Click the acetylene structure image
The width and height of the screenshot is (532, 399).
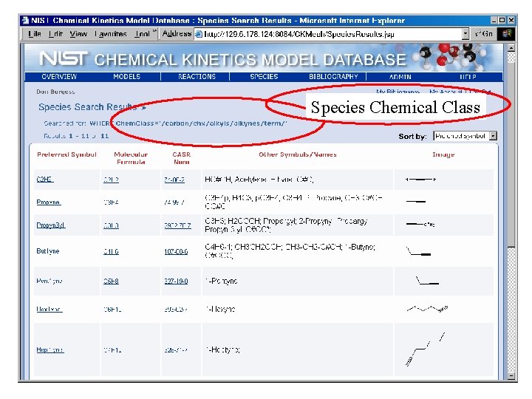(420, 179)
